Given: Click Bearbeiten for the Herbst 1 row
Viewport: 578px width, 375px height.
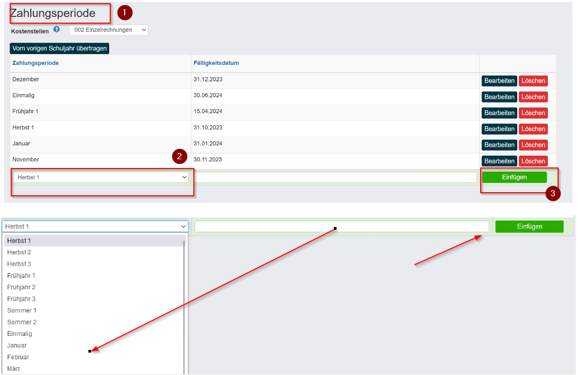Looking at the screenshot, I should coord(499,129).
